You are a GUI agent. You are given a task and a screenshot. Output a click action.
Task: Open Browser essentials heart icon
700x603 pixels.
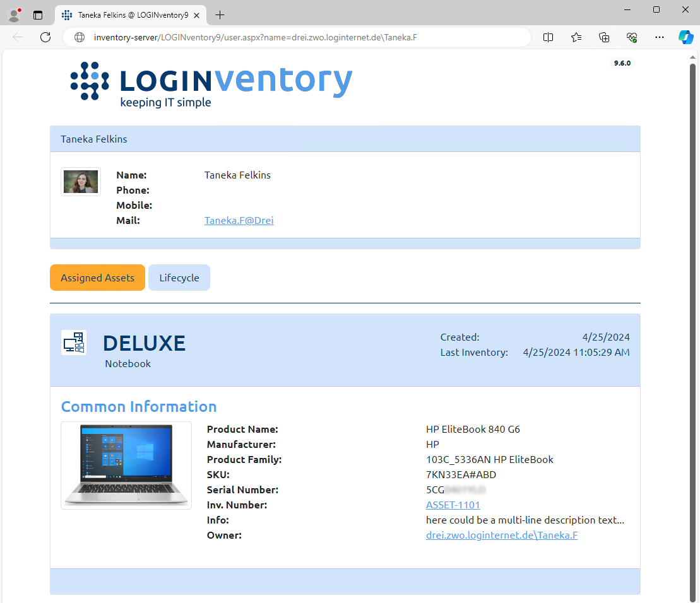[632, 37]
